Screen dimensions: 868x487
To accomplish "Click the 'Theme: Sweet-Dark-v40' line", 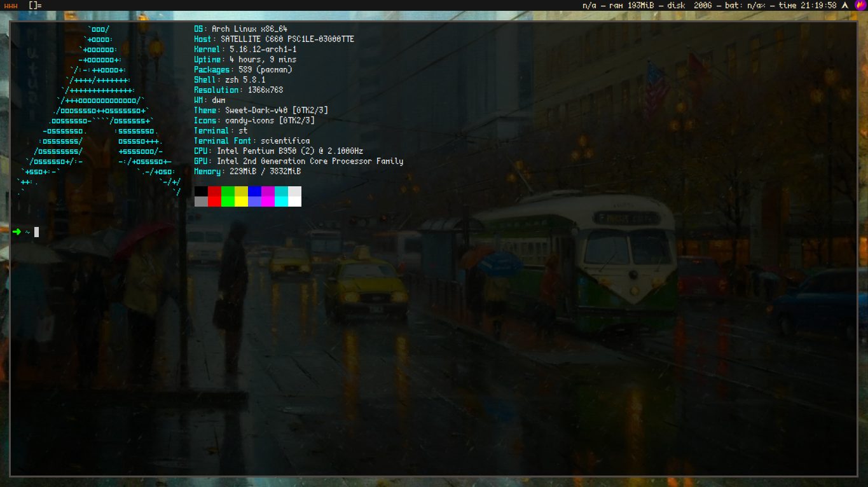I will [261, 111].
